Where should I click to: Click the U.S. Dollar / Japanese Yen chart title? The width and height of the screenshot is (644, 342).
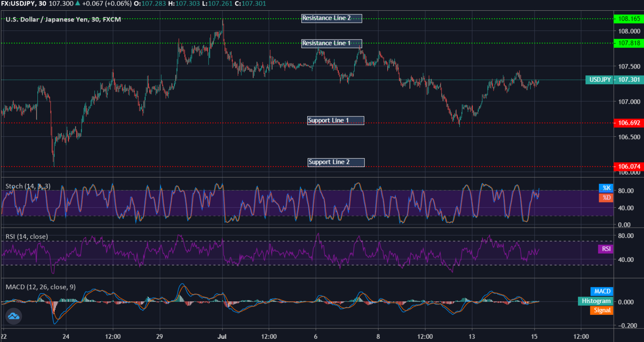(63, 19)
